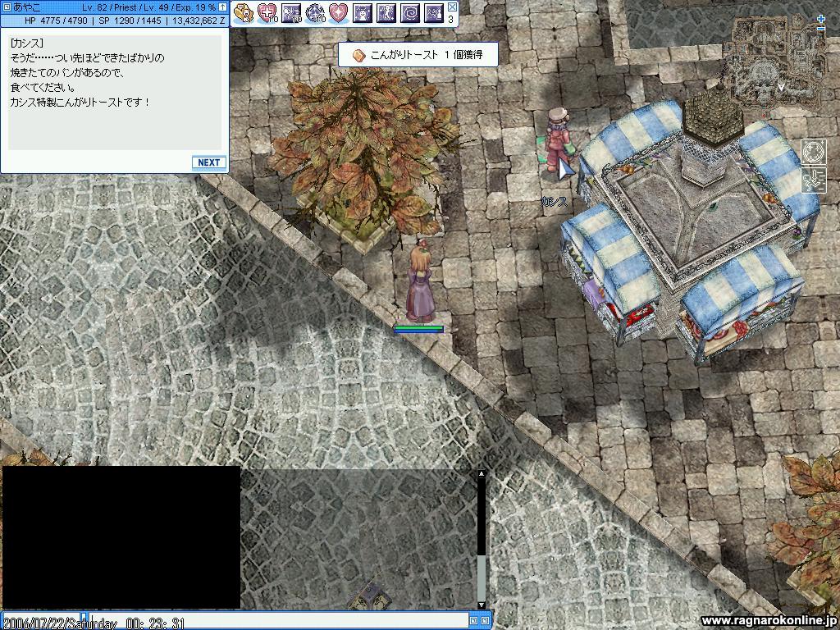
Task: Talk to the NPC カシス
Action: click(x=557, y=140)
